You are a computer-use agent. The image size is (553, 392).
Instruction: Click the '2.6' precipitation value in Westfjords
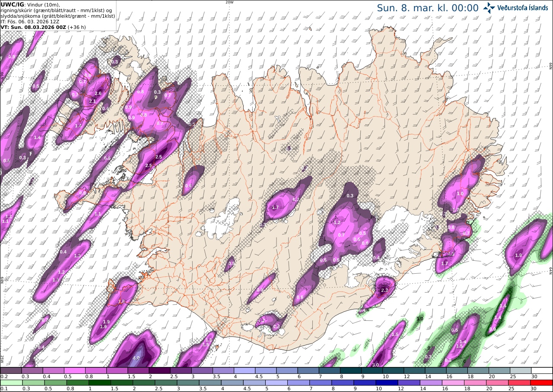(x=98, y=93)
